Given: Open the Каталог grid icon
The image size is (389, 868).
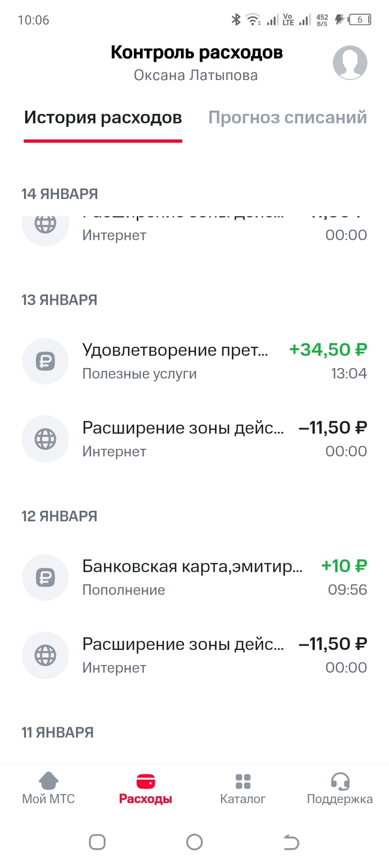Looking at the screenshot, I should (x=243, y=781).
